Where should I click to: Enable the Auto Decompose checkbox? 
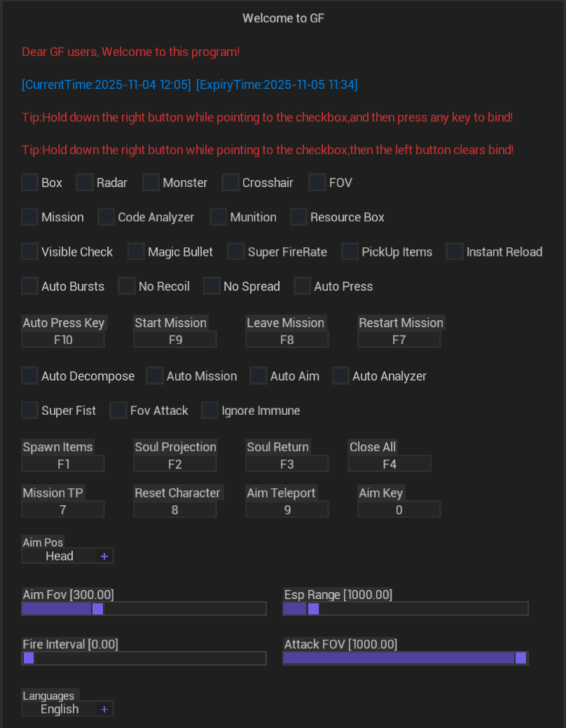coord(29,376)
